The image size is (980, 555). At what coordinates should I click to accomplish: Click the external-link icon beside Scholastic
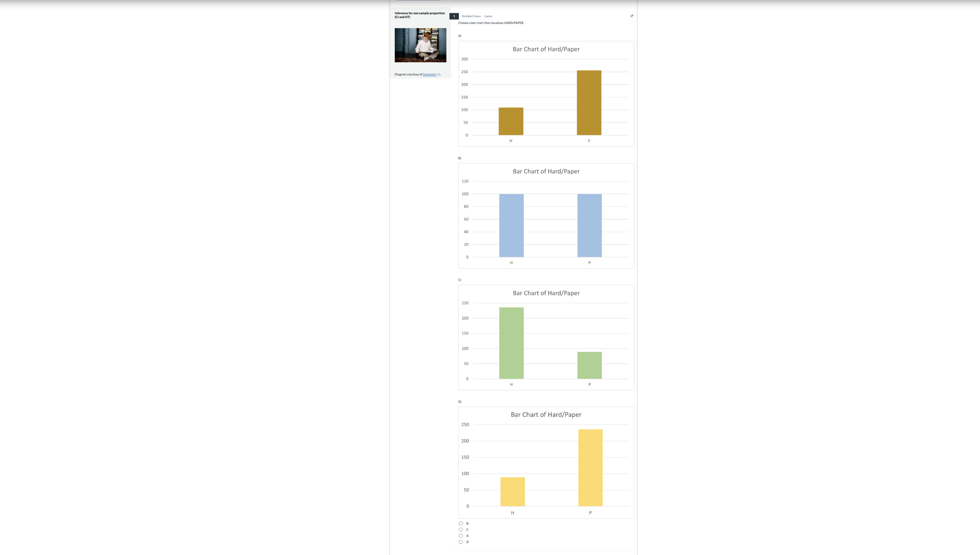439,75
